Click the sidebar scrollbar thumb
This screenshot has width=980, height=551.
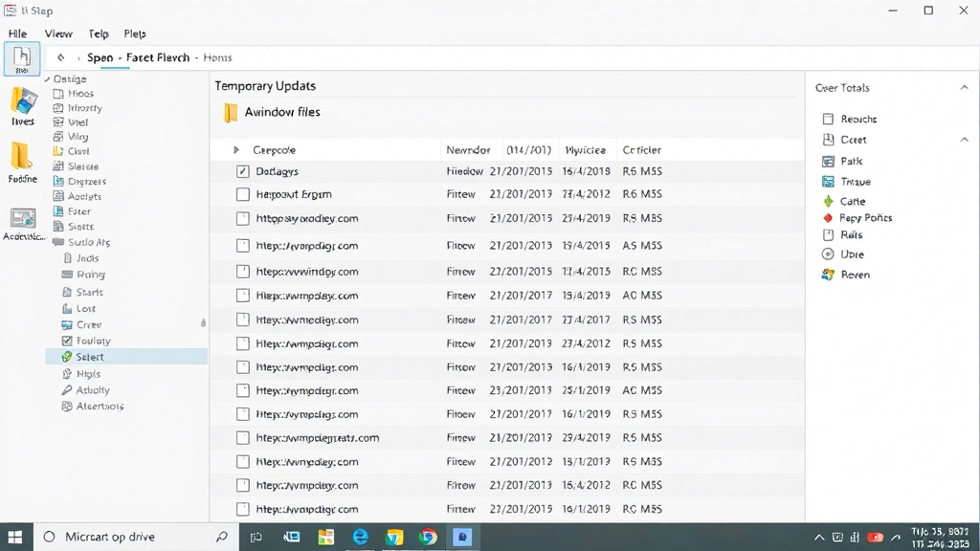click(x=203, y=323)
